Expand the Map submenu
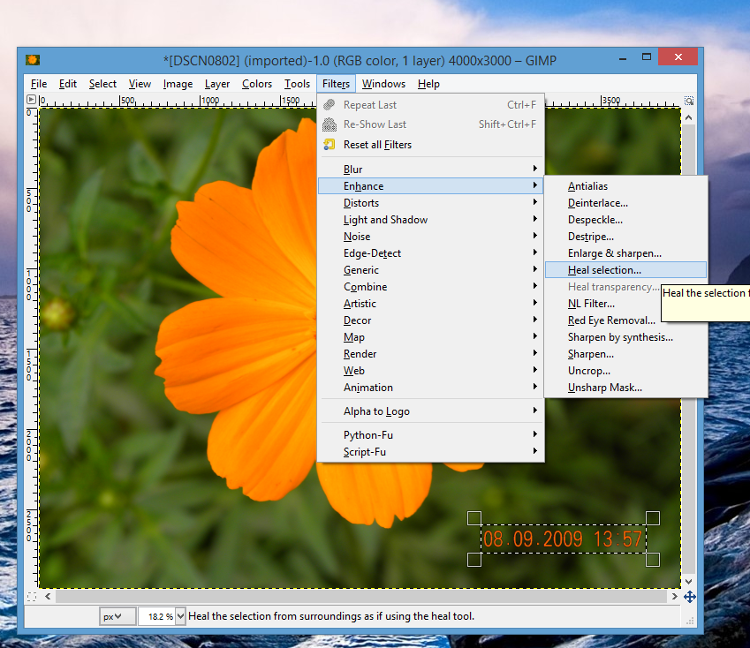 pyautogui.click(x=430, y=337)
